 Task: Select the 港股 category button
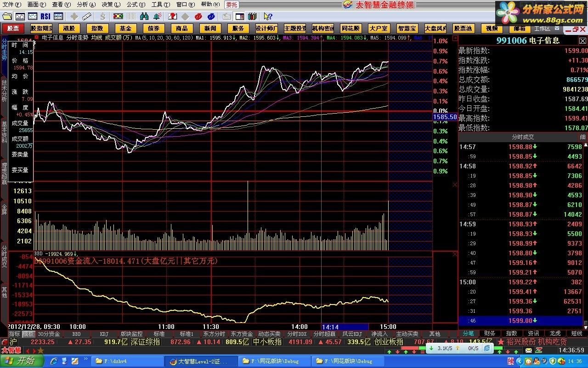pos(69,29)
